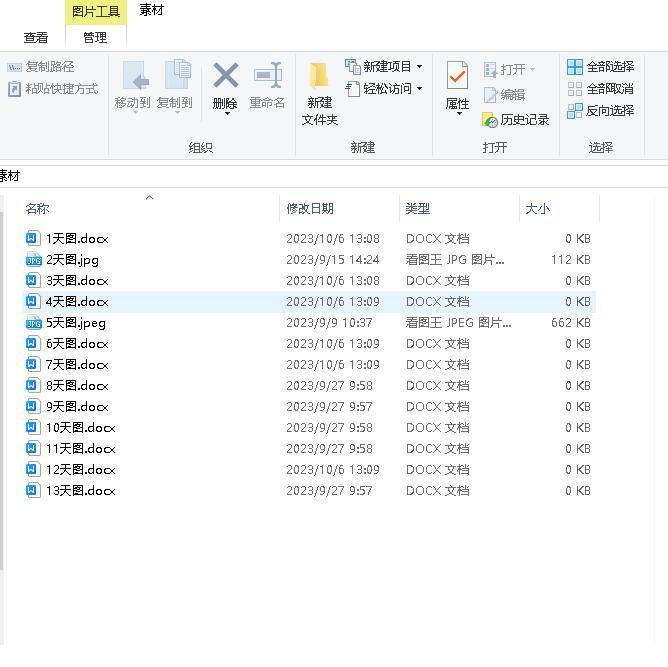668x667 pixels.
Task: Select the file name 1天图.docx
Action: (x=77, y=239)
